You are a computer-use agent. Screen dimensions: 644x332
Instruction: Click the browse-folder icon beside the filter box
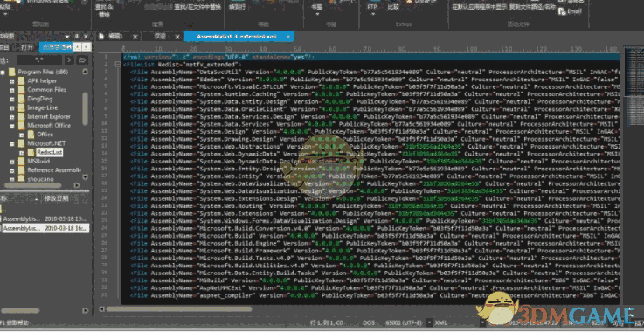[82, 60]
